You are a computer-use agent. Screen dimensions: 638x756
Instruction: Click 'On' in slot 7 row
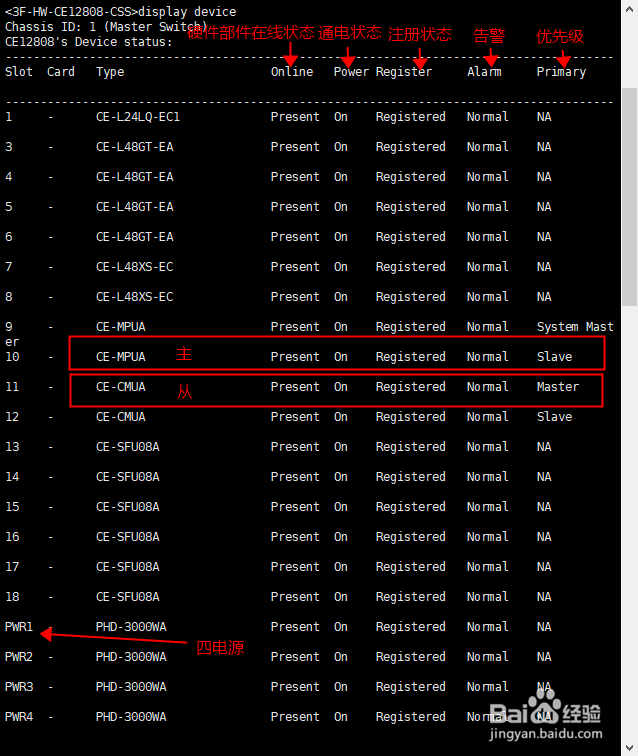pyautogui.click(x=340, y=267)
